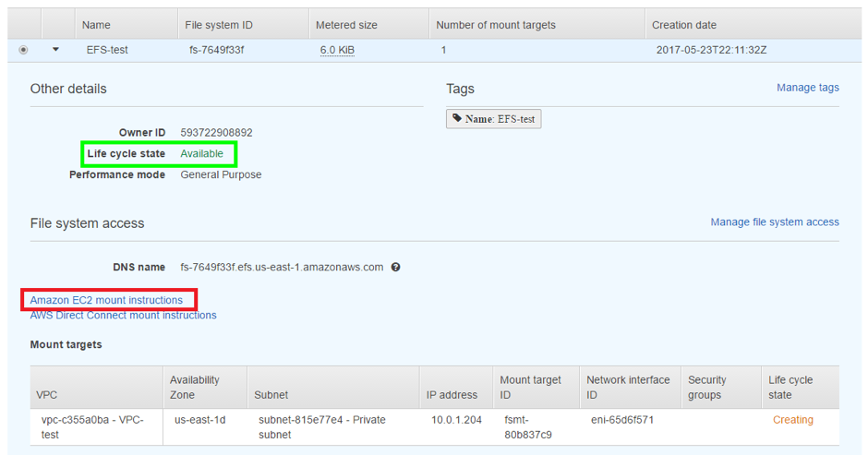Image resolution: width=868 pixels, height=455 pixels.
Task: Click the Mount targets heading
Action: (66, 345)
